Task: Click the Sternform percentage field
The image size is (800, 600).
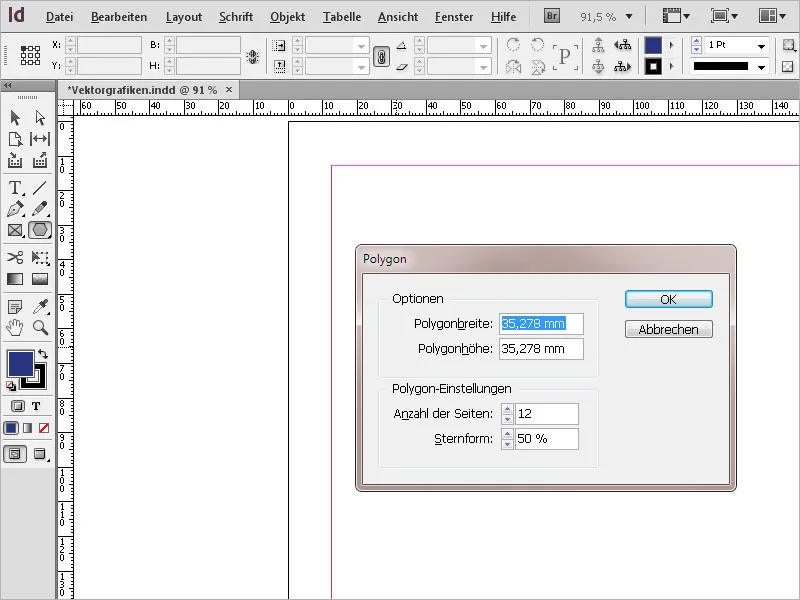Action: point(547,439)
